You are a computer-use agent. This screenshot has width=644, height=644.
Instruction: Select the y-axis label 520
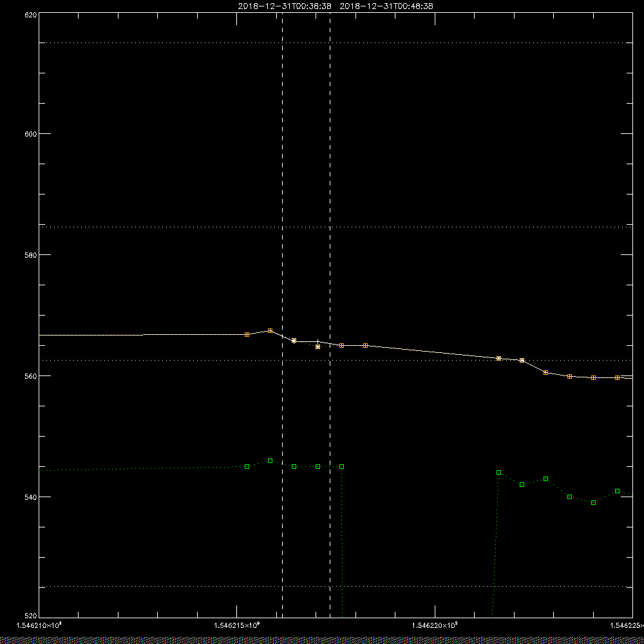pos(31,616)
